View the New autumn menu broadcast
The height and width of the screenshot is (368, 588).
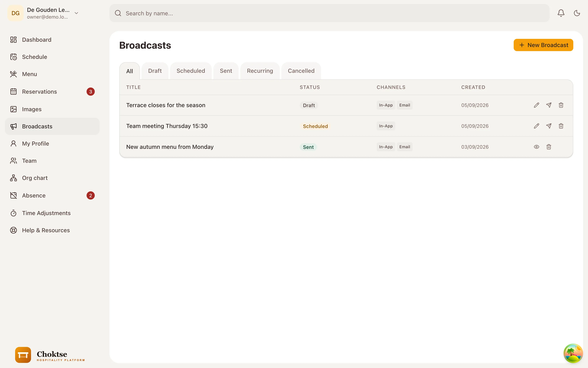tap(537, 147)
